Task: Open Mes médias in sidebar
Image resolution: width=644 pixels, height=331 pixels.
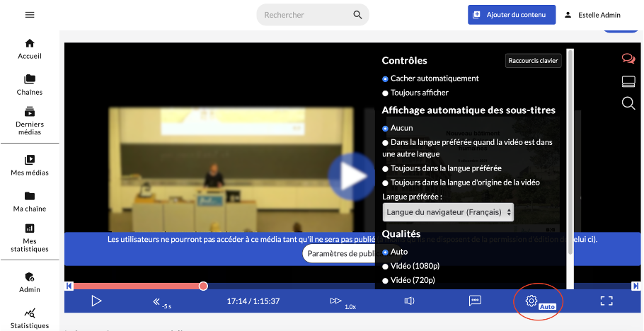Action: 30,165
